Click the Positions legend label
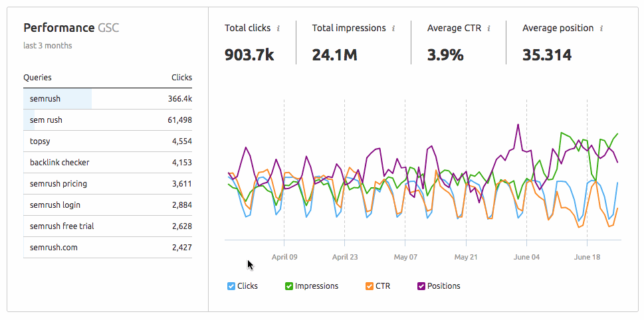 pyautogui.click(x=444, y=286)
